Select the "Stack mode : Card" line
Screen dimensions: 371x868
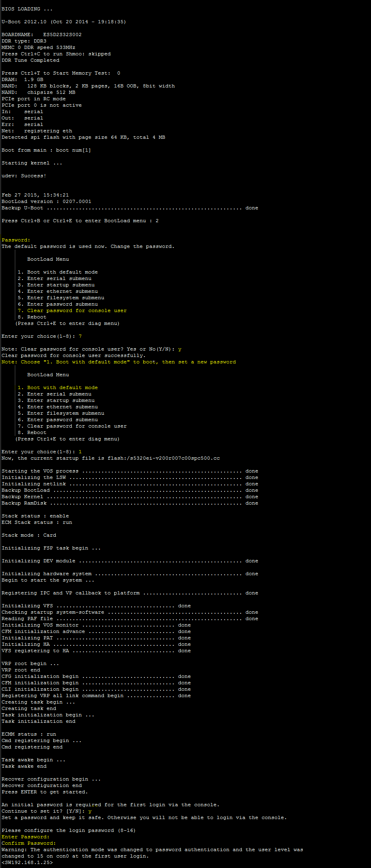[x=29, y=535]
